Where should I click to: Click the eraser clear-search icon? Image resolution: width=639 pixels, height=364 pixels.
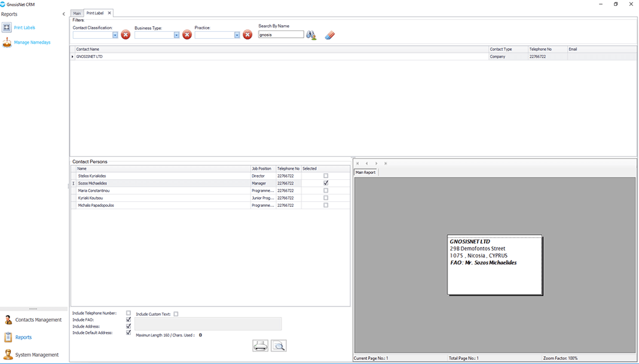(329, 35)
